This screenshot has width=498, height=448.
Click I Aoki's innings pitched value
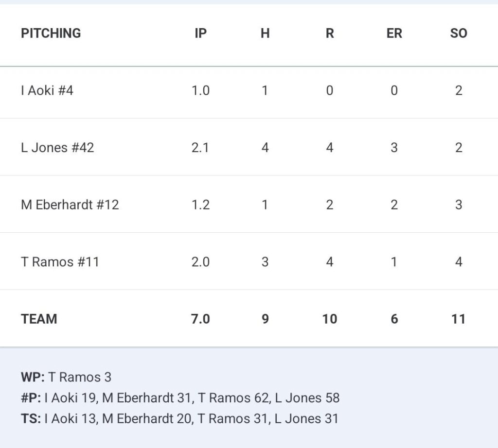click(x=200, y=90)
